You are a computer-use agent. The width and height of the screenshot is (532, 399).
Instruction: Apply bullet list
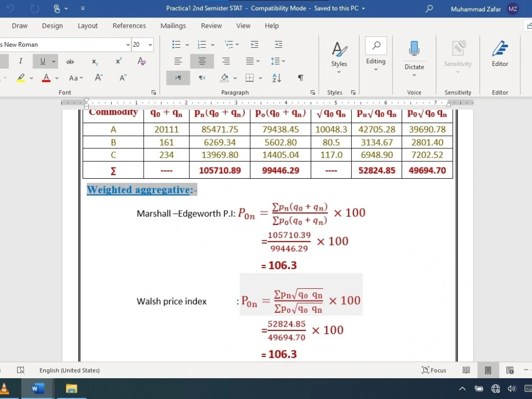pyautogui.click(x=176, y=45)
